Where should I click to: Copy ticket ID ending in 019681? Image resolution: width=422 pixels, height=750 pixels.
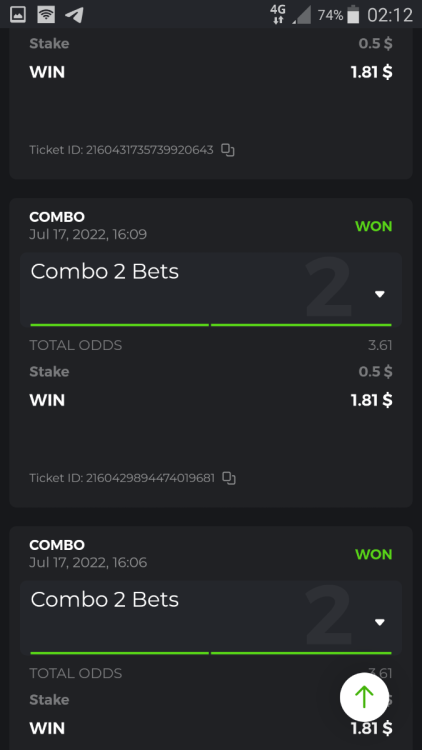coord(229,478)
